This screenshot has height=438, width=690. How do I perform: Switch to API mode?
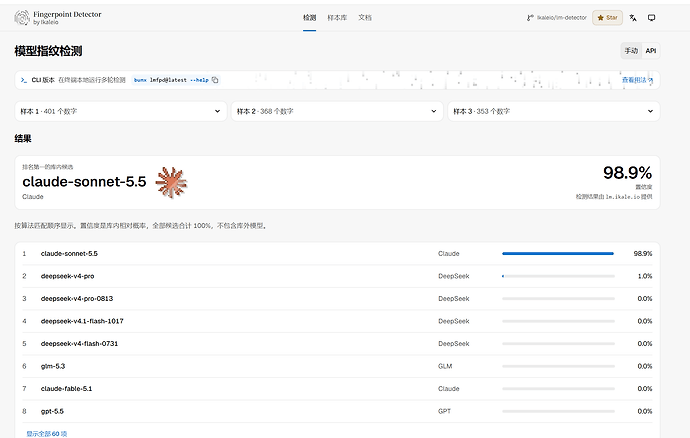point(651,51)
